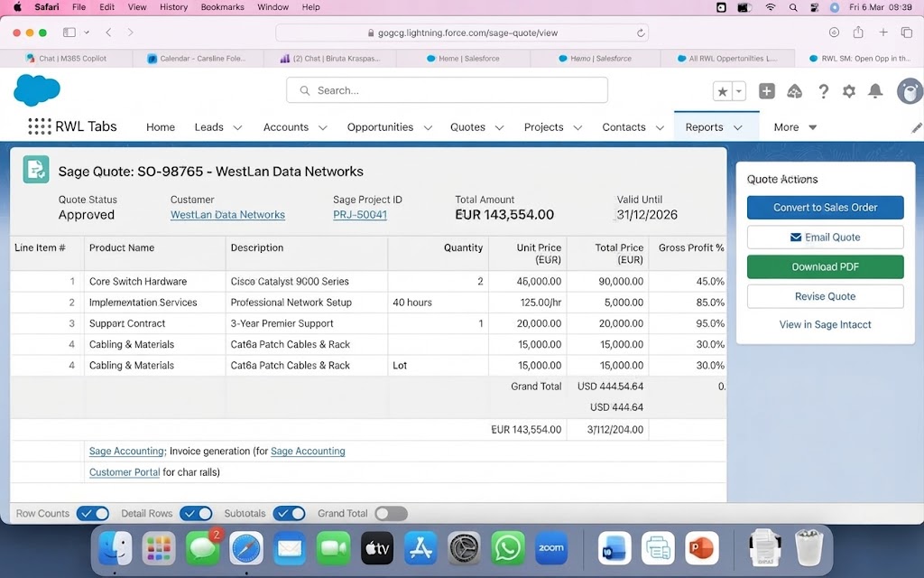Click the Salesforce search field
924x578 pixels.
tap(447, 90)
